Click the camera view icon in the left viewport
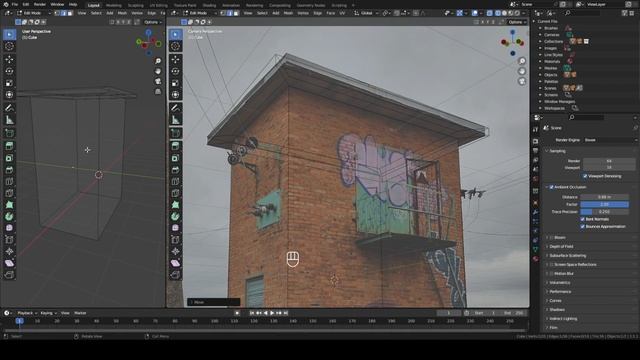The width and height of the screenshot is (640, 360). [158, 82]
